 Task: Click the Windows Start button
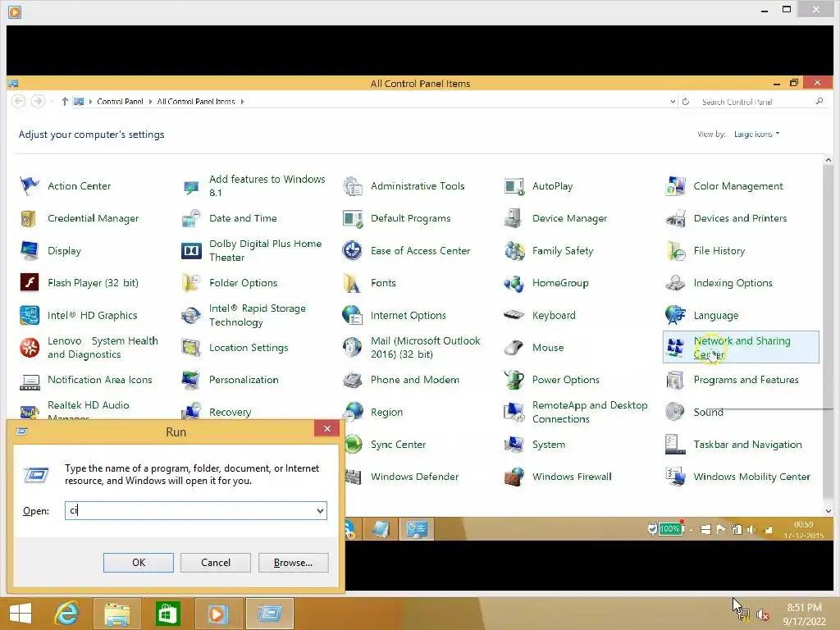(x=21, y=614)
